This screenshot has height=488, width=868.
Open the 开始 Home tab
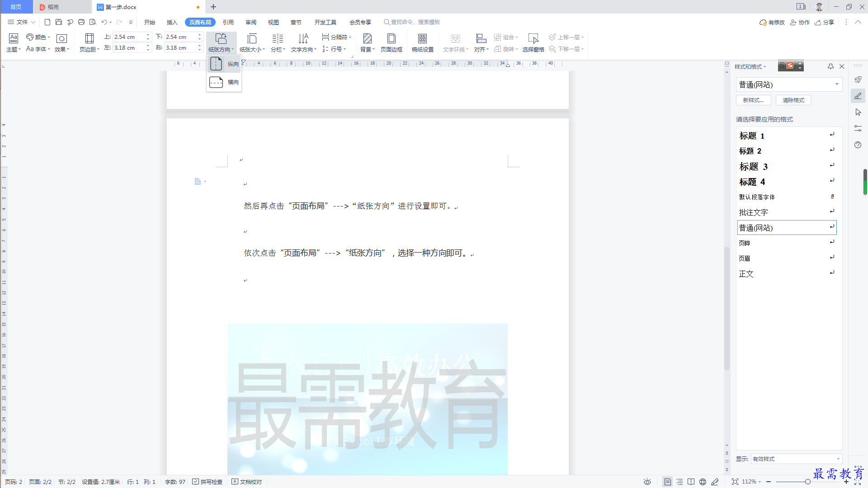click(150, 22)
